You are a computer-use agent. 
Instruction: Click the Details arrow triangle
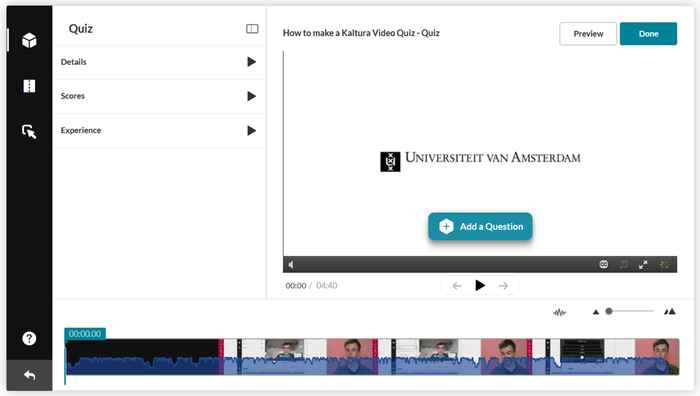tap(251, 62)
